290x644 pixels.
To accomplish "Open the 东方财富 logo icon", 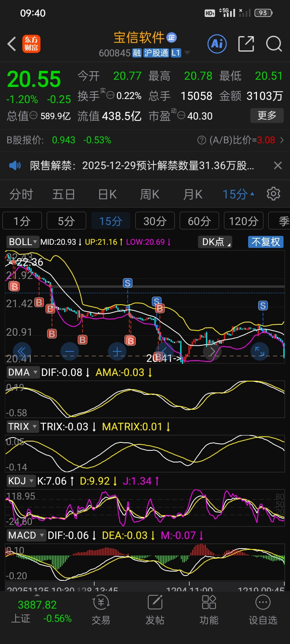I will (31, 44).
